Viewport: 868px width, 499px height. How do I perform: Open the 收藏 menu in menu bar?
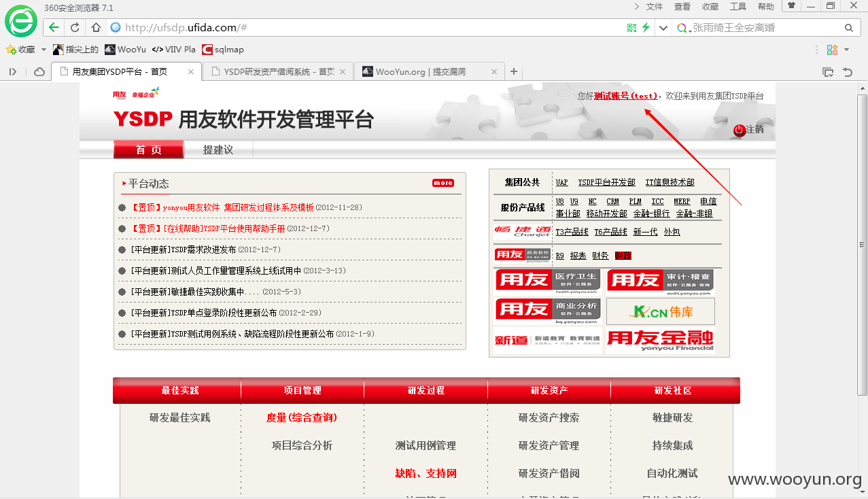point(710,6)
